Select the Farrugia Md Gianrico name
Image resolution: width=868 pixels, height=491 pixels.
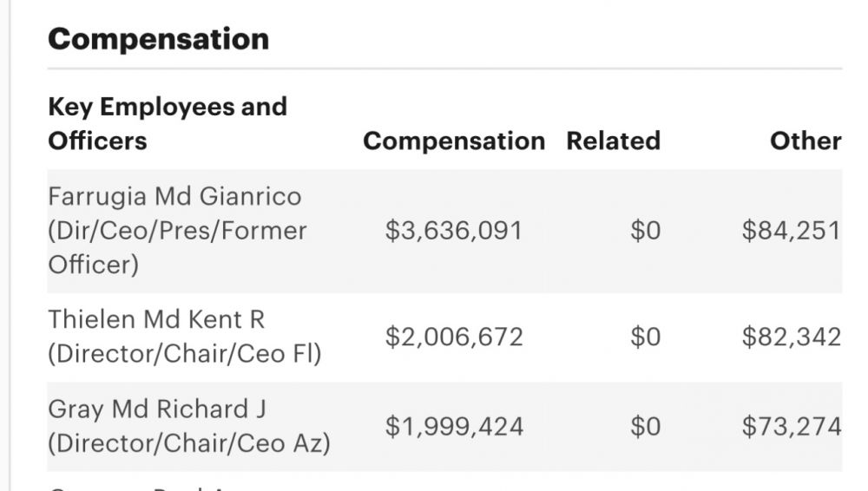coord(174,196)
